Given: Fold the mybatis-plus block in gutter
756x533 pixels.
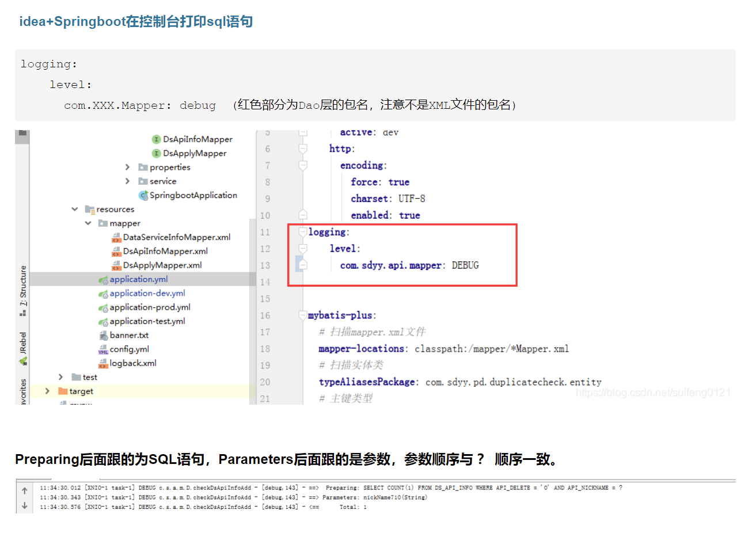Looking at the screenshot, I should [x=303, y=315].
